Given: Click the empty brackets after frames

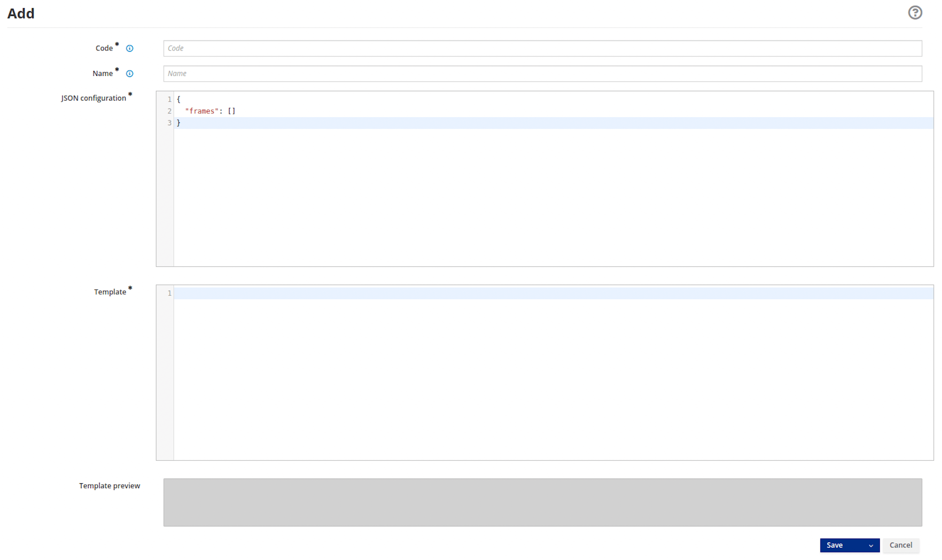Looking at the screenshot, I should [x=231, y=111].
